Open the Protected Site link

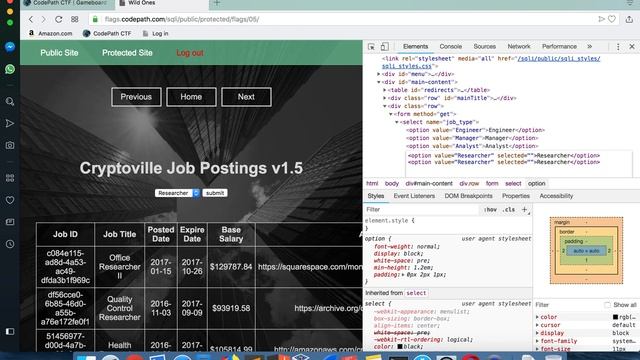point(127,53)
